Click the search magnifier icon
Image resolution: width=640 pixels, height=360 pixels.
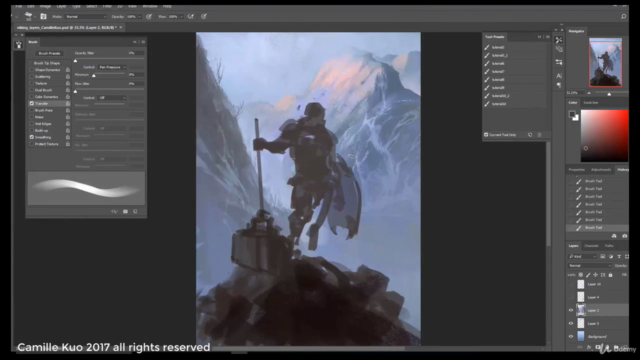[623, 16]
